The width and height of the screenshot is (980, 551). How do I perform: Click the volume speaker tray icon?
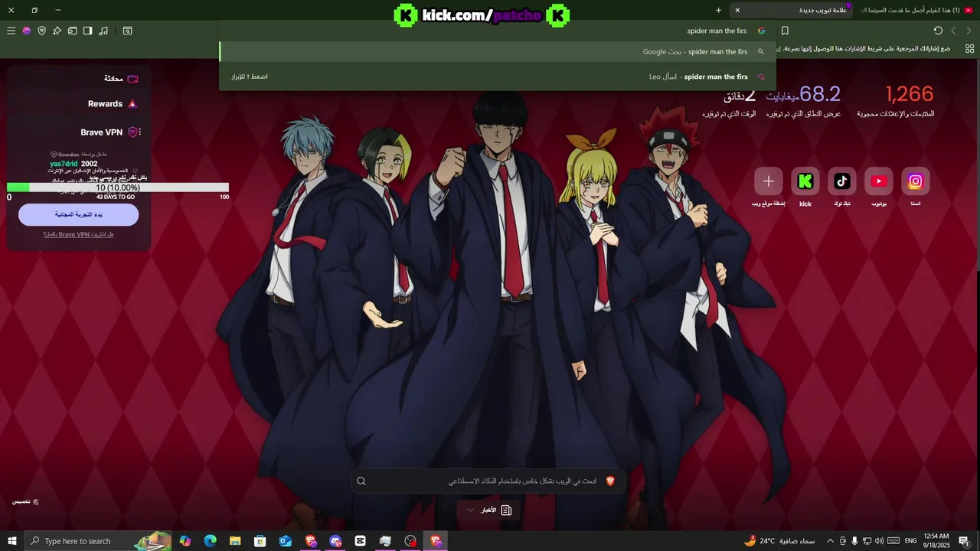[x=879, y=541]
